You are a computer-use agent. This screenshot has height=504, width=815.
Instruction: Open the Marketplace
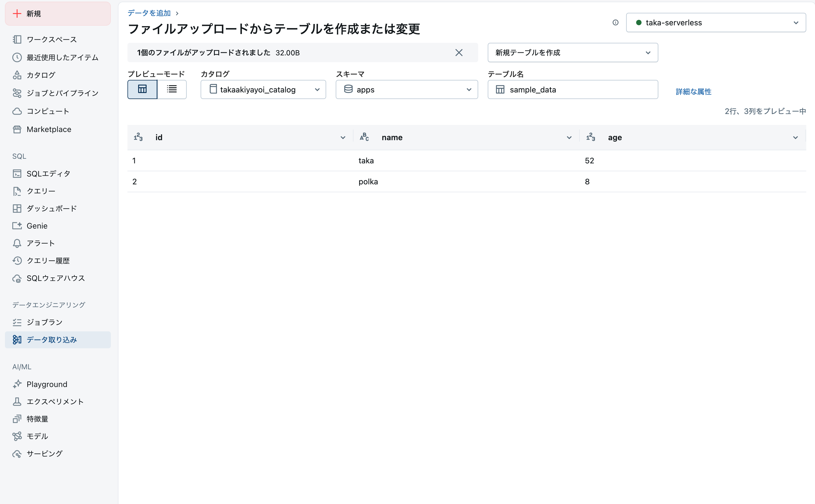(49, 129)
